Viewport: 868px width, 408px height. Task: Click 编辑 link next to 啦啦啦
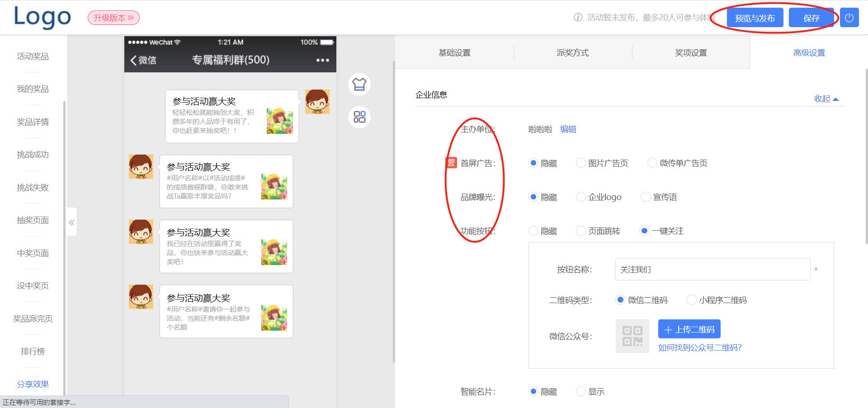(568, 129)
